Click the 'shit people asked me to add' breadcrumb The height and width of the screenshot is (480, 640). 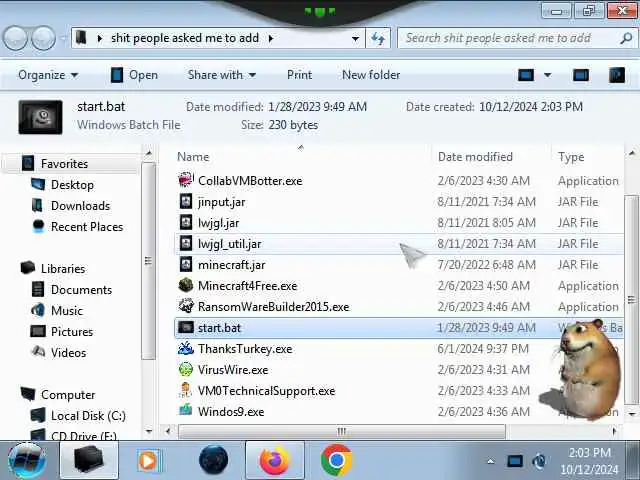[x=185, y=38]
